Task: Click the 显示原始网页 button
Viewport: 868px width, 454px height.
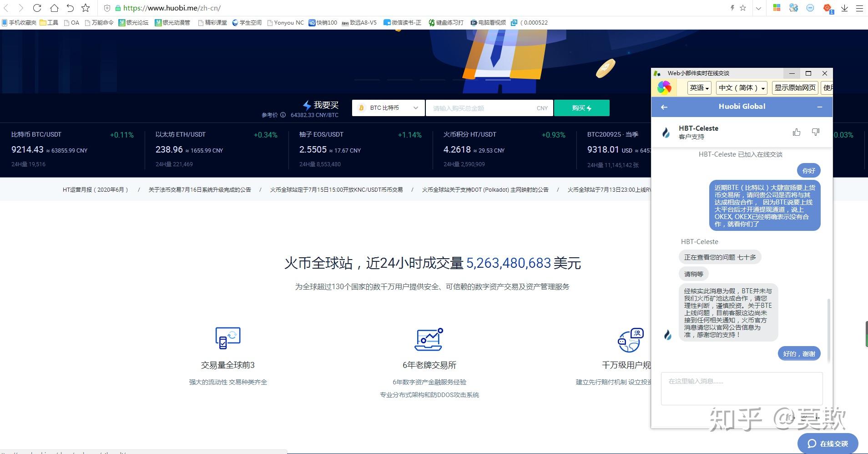Action: [795, 87]
